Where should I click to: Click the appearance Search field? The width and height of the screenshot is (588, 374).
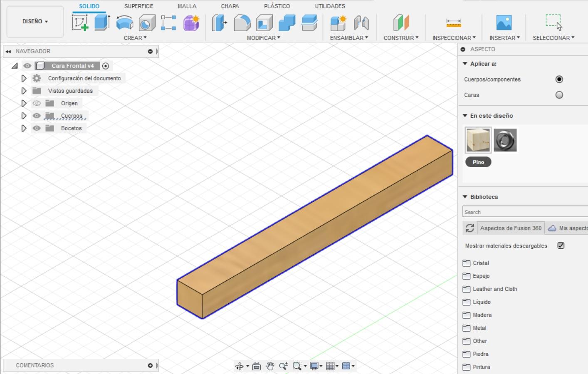tap(525, 212)
